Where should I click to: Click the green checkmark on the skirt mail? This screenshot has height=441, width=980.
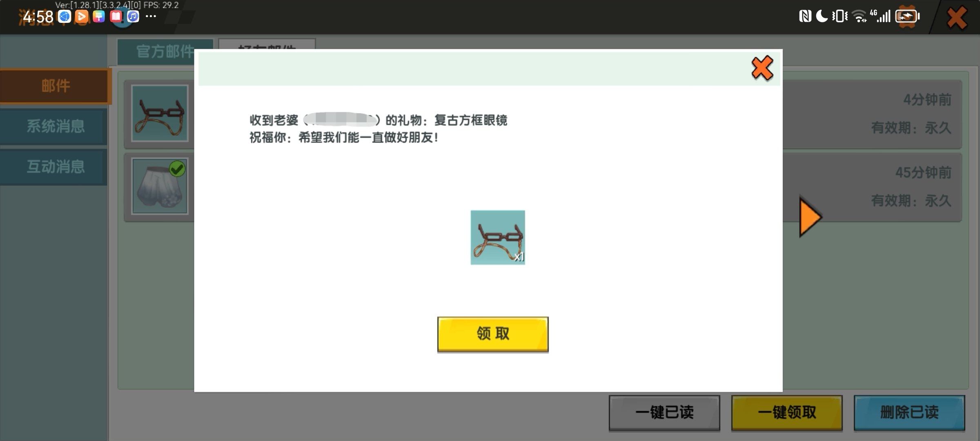177,169
